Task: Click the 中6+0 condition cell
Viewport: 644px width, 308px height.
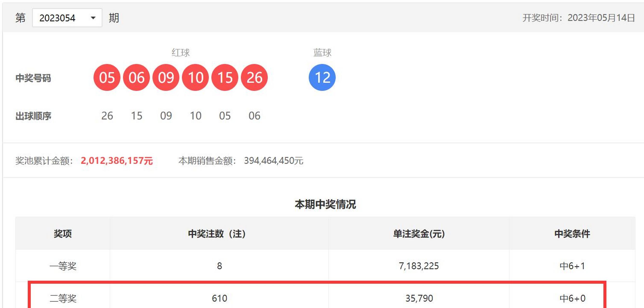Action: (x=572, y=299)
